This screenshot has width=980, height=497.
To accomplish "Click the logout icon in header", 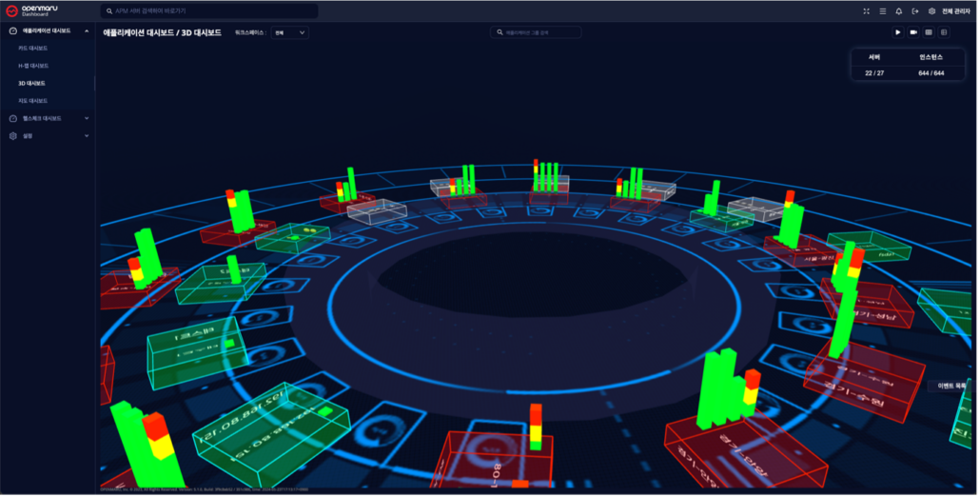I will [915, 11].
